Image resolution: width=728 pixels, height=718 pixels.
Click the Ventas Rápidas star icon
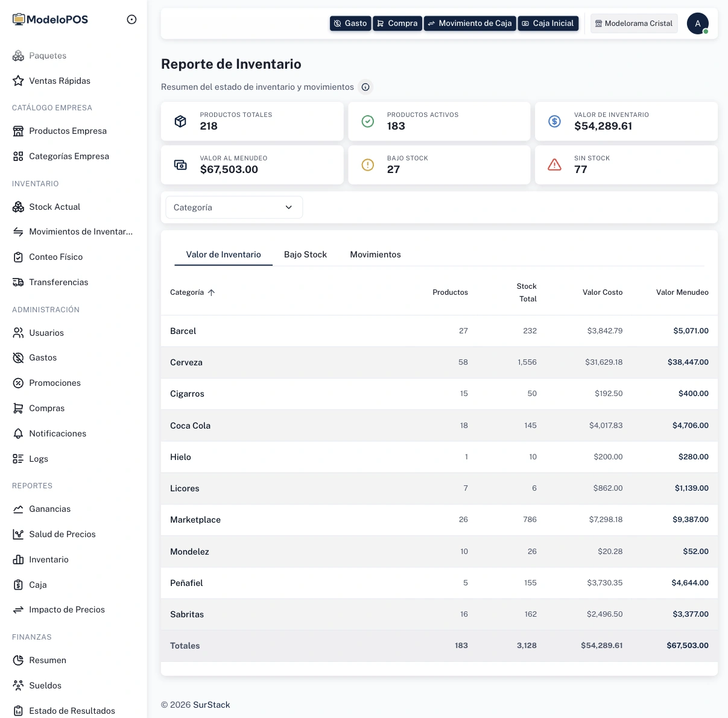pyautogui.click(x=18, y=81)
